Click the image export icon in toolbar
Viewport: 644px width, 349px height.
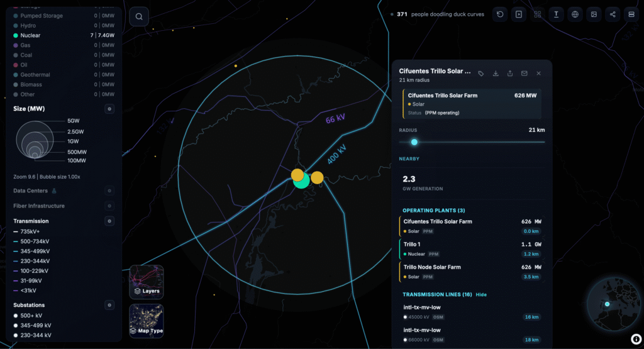[x=594, y=14]
